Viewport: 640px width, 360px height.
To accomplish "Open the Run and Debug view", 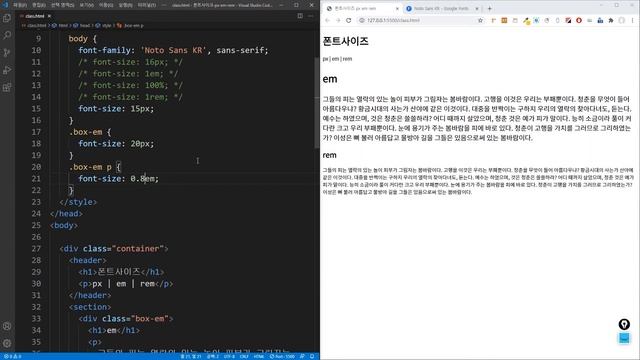I will pyautogui.click(x=7, y=70).
